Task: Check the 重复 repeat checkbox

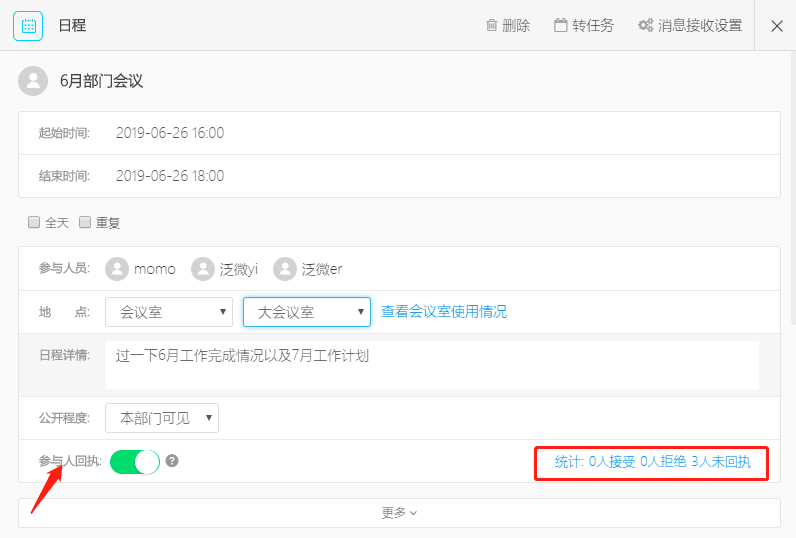Action: click(85, 222)
